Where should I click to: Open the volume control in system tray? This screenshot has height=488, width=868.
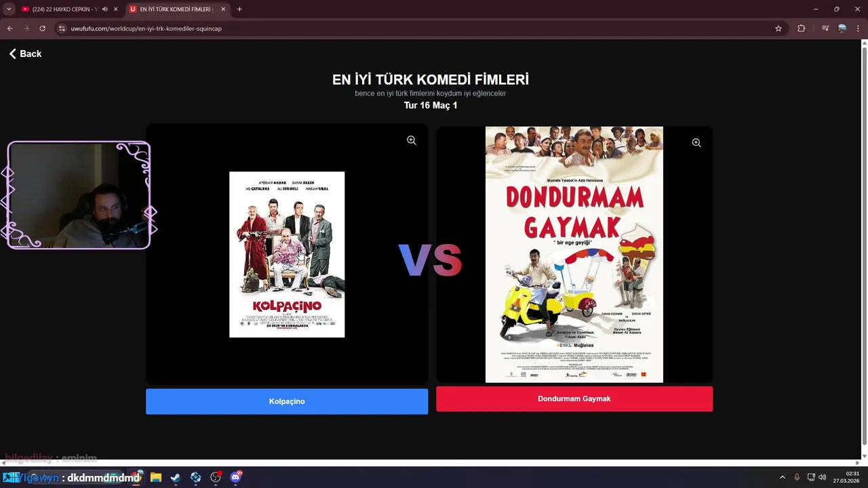[822, 477]
